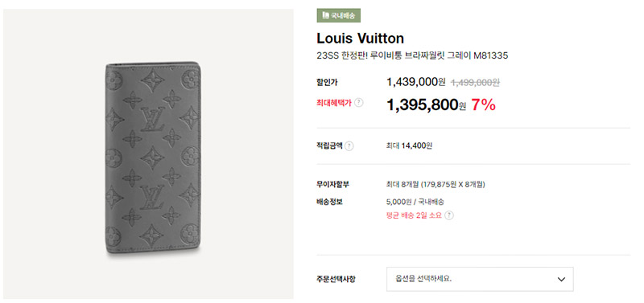Viewport: 644px width, 303px height.
Task: Click the chevron arrow of option selector
Action: [x=561, y=279]
